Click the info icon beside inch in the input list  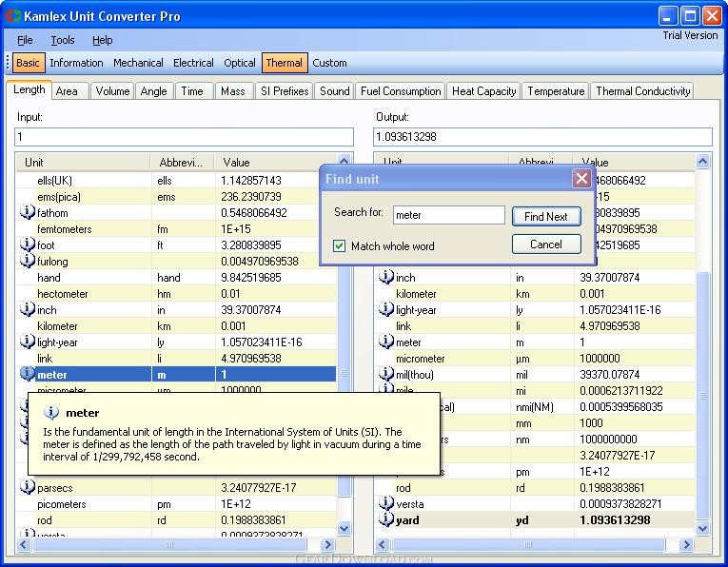(x=28, y=309)
